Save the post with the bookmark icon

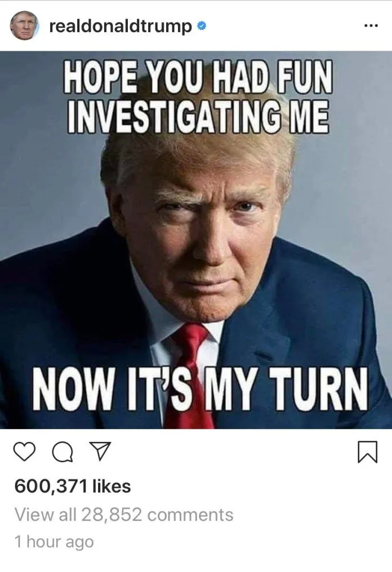coord(368,452)
